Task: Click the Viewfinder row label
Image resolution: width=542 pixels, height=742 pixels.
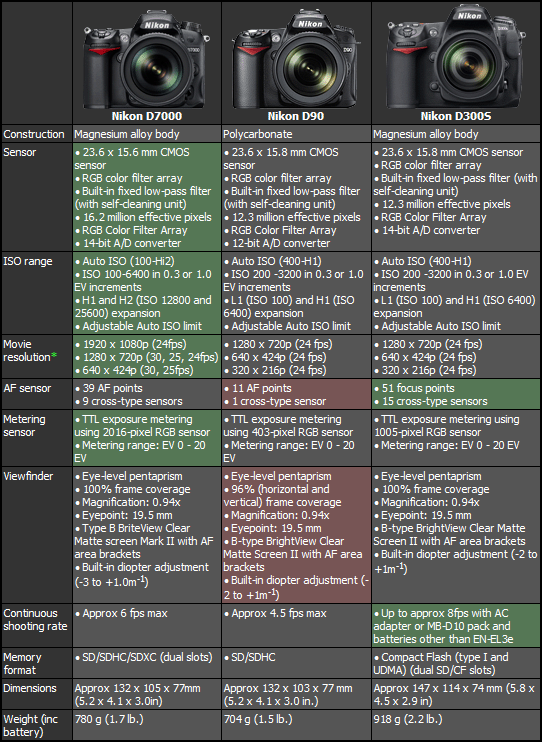Action: tap(28, 476)
